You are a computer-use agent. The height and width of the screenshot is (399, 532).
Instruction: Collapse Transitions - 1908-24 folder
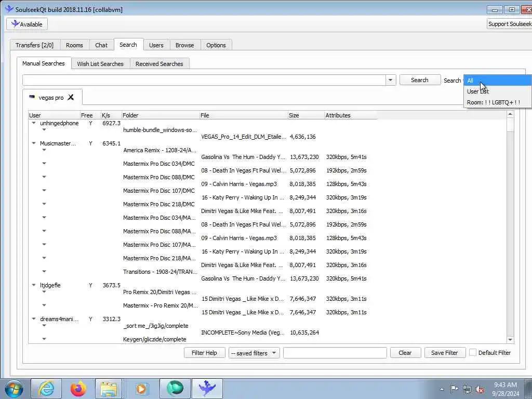[44, 271]
